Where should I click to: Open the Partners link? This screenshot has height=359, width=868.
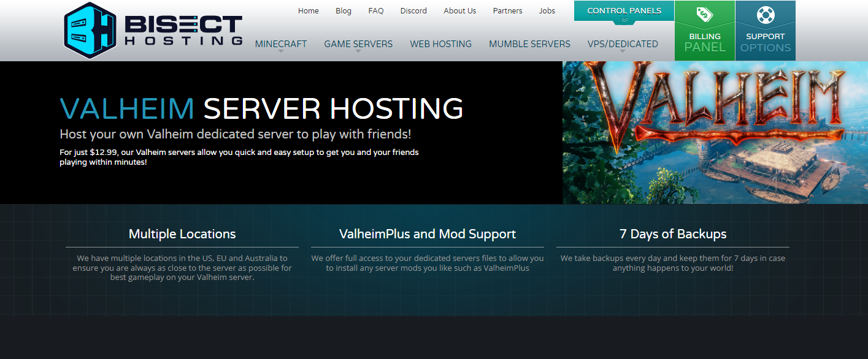(x=507, y=11)
